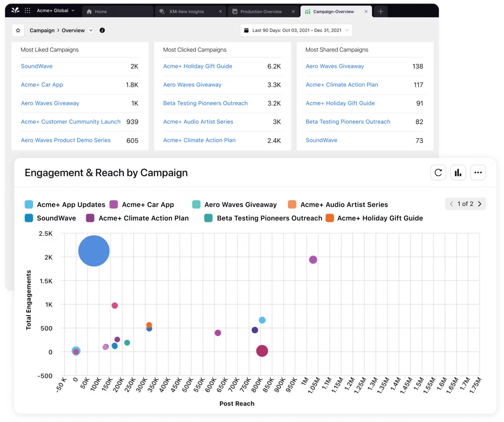Image resolution: width=504 pixels, height=422 pixels.
Task: Open the app grid icon next to the logo
Action: tap(28, 10)
